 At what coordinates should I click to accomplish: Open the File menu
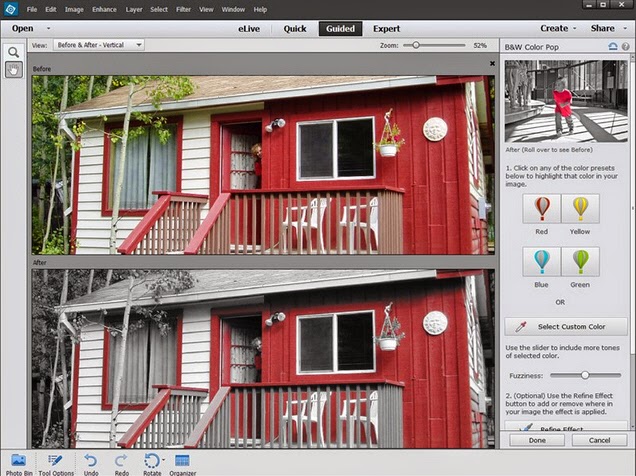(x=32, y=9)
